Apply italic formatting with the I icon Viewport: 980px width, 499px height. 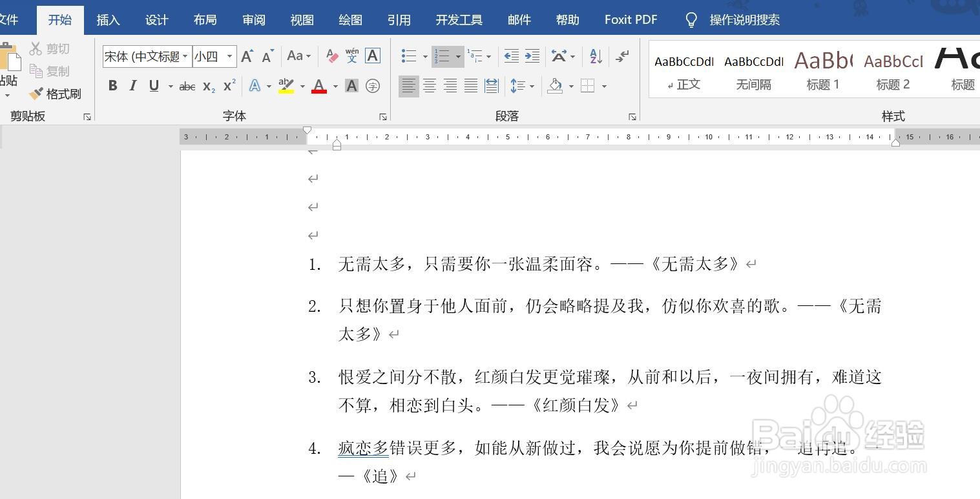pyautogui.click(x=133, y=85)
